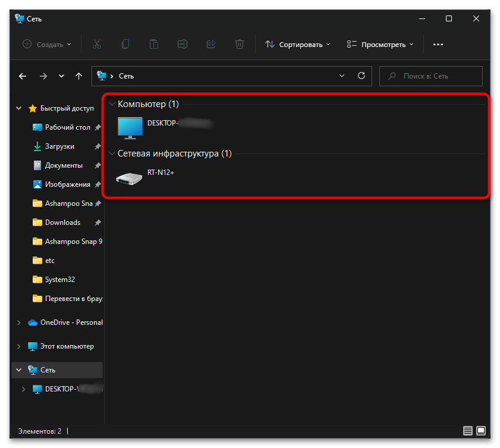Image resolution: width=500 pixels, height=448 pixels.
Task: Select Этот компьютер in sidebar
Action: 67,346
